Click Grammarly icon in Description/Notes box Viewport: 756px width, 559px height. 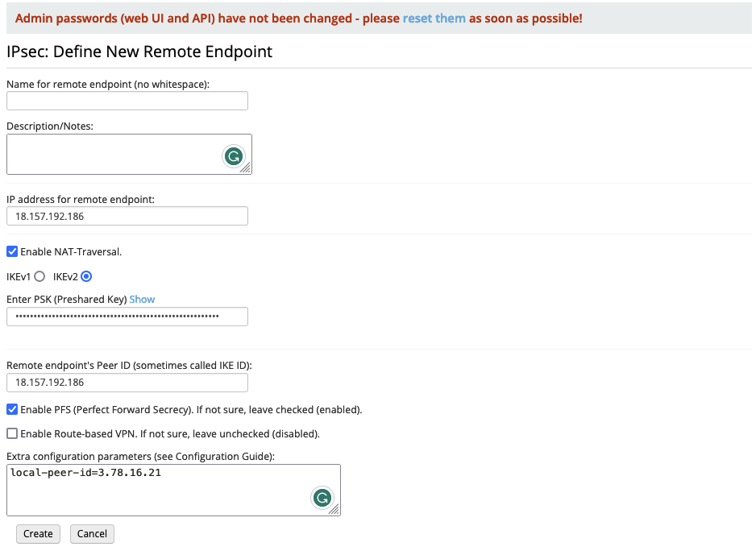pos(234,156)
